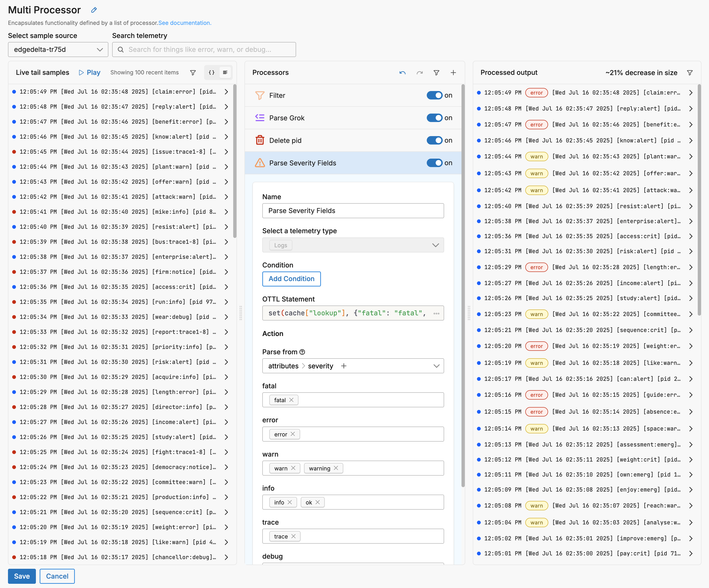Image resolution: width=709 pixels, height=588 pixels.
Task: Click the pencil icon to rename Multi Processor
Action: pos(94,10)
